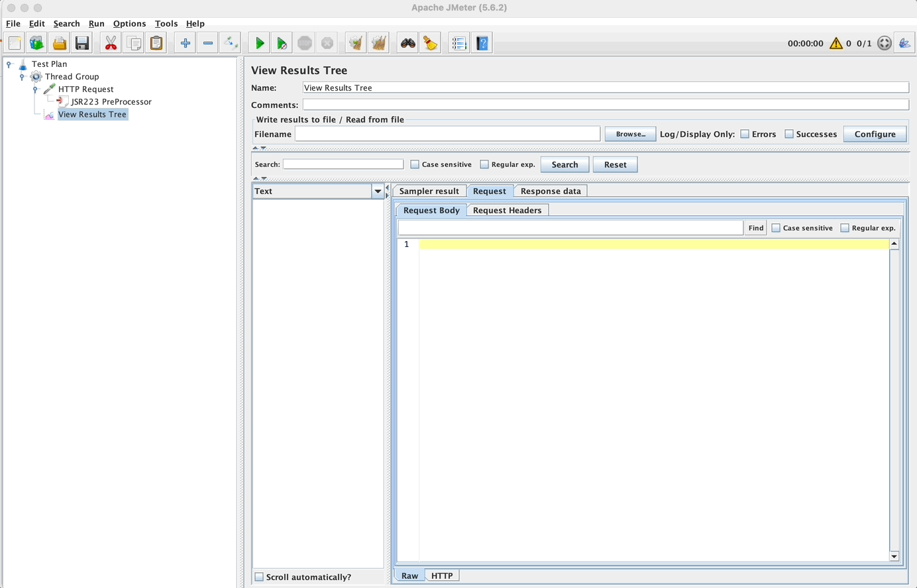Collapse the Thread Group tree node
The width and height of the screenshot is (917, 588).
(x=22, y=77)
